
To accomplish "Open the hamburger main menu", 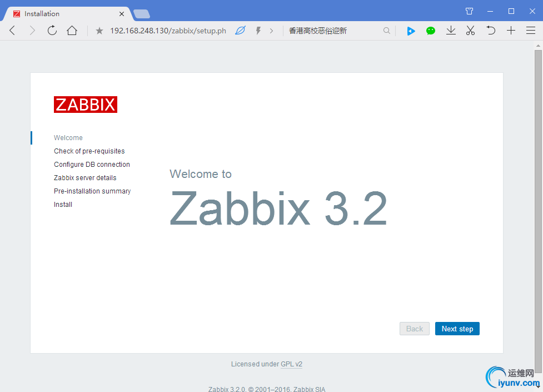I will point(531,31).
